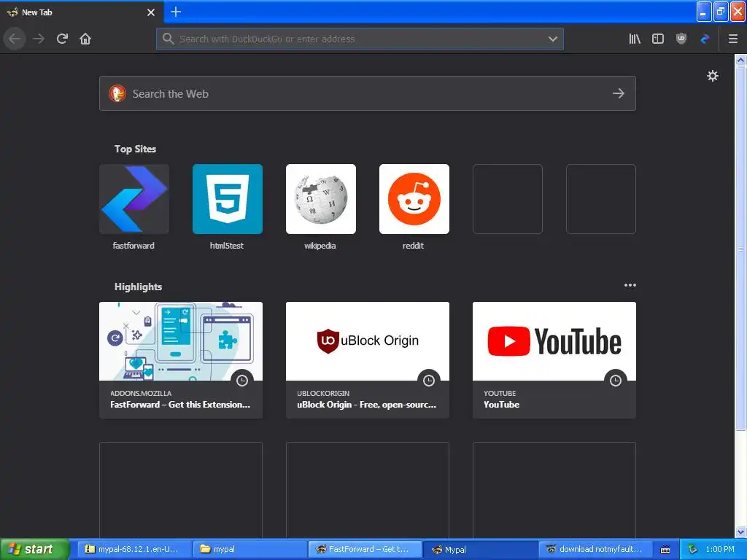Focus the address bar input field
Image resolution: width=747 pixels, height=560 pixels.
point(360,39)
